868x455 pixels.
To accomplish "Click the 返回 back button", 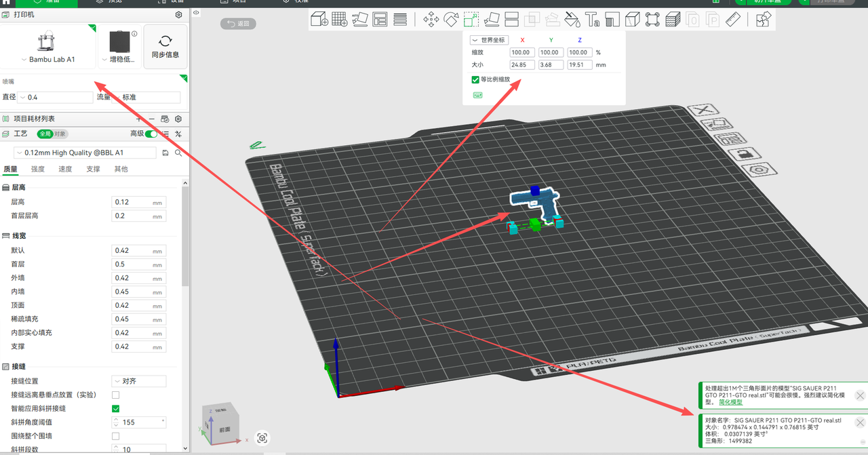I will click(x=238, y=24).
